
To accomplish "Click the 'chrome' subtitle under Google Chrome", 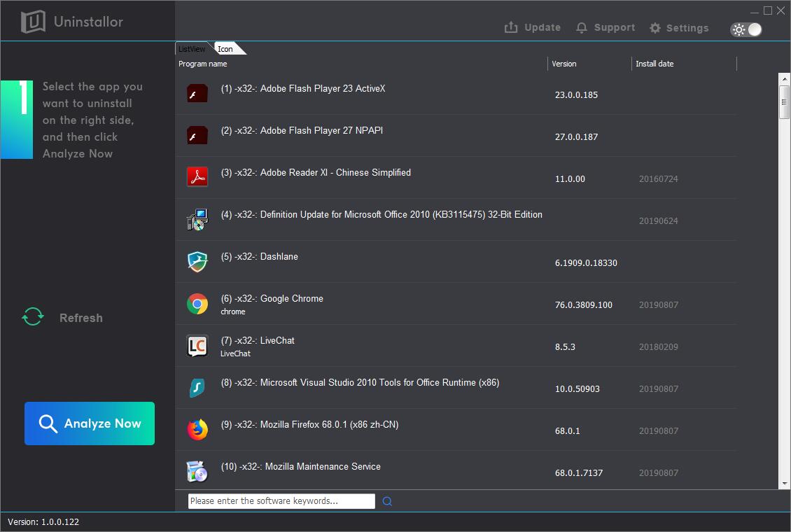I will point(233,311).
